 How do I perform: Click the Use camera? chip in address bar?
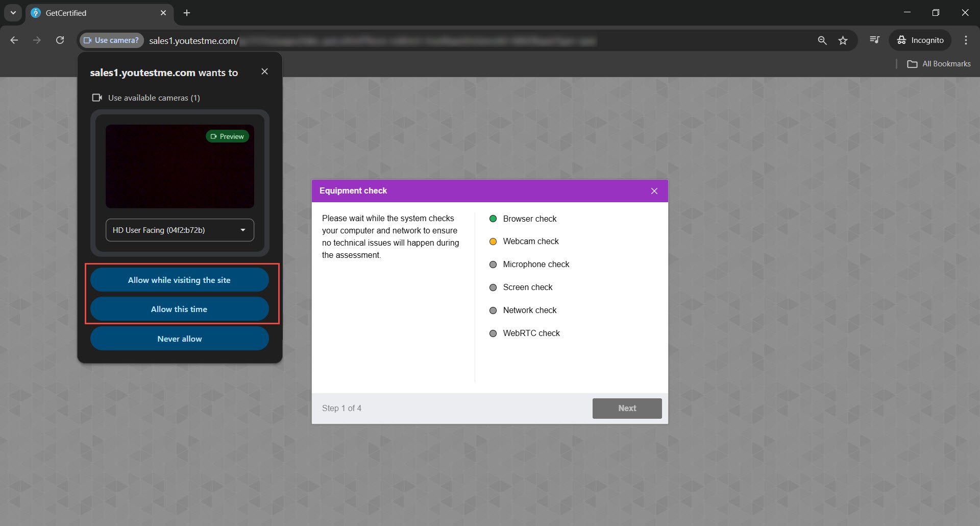click(x=111, y=40)
